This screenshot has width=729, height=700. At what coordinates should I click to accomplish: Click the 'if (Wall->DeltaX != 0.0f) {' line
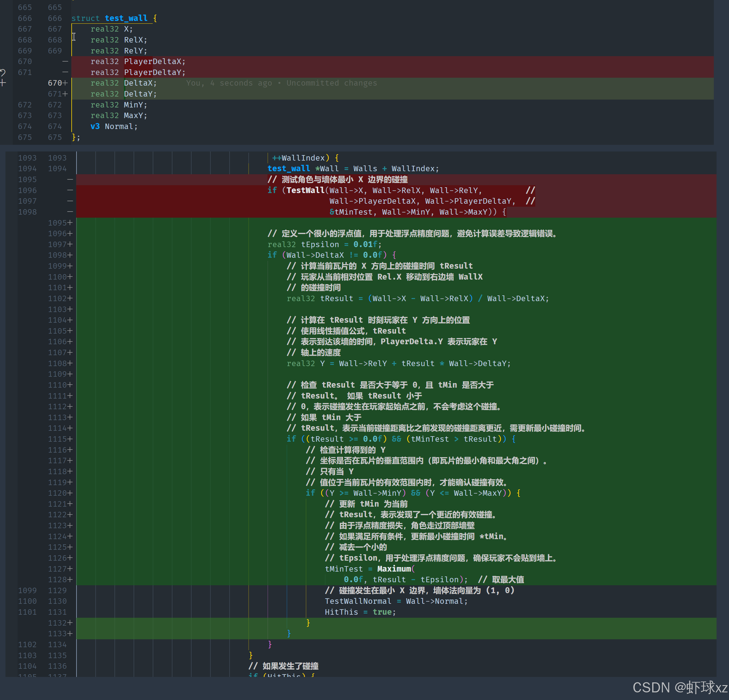point(332,255)
